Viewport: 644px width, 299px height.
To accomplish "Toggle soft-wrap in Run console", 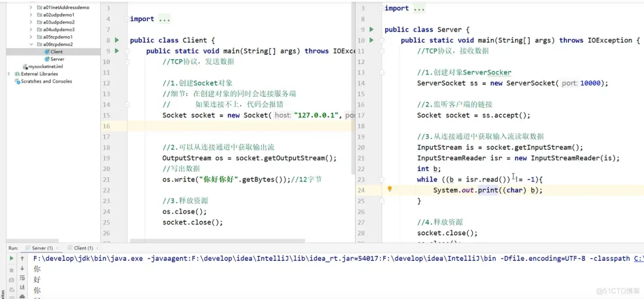I will [x=22, y=278].
